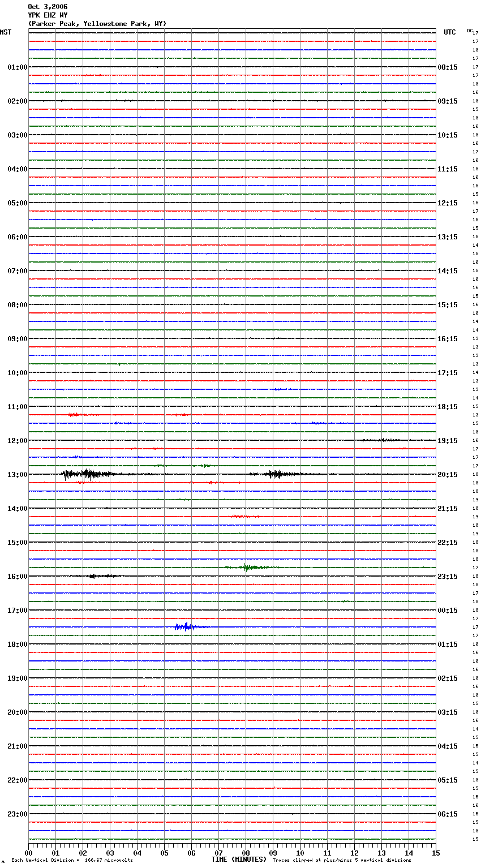Click the 11:00 MST row label
The width and height of the screenshot is (481, 868).
(x=18, y=407)
